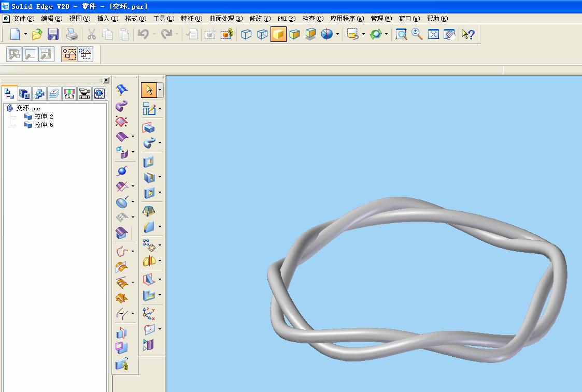Click the blue surface tool icon
The image size is (582, 392).
pos(121,90)
